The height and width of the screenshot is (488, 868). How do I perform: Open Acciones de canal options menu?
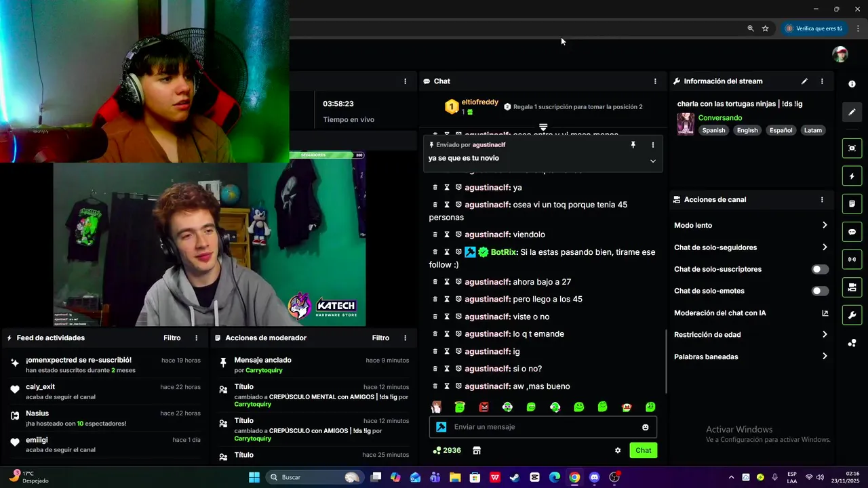pos(822,200)
